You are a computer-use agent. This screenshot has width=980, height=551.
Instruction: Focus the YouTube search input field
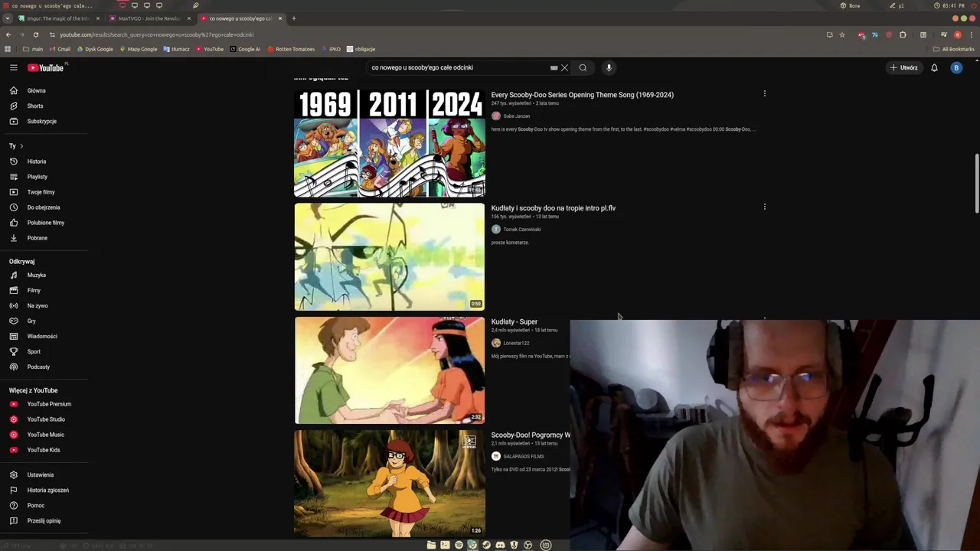tap(458, 67)
